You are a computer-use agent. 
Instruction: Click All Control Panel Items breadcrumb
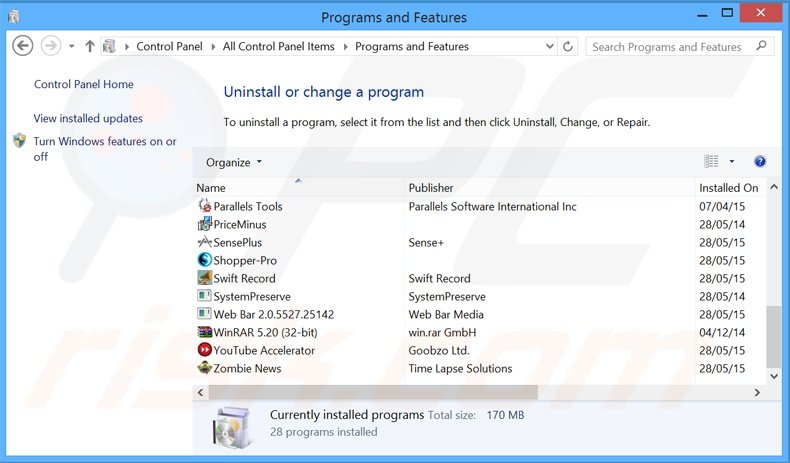(279, 46)
